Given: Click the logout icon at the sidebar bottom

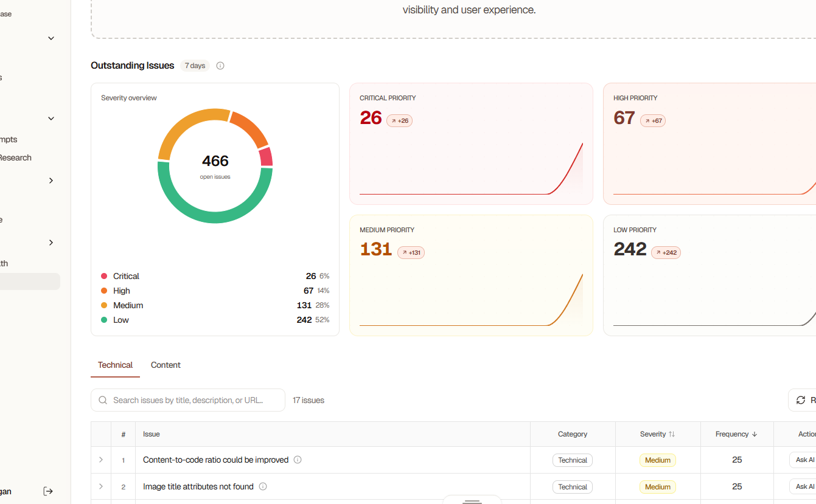Looking at the screenshot, I should (48, 491).
